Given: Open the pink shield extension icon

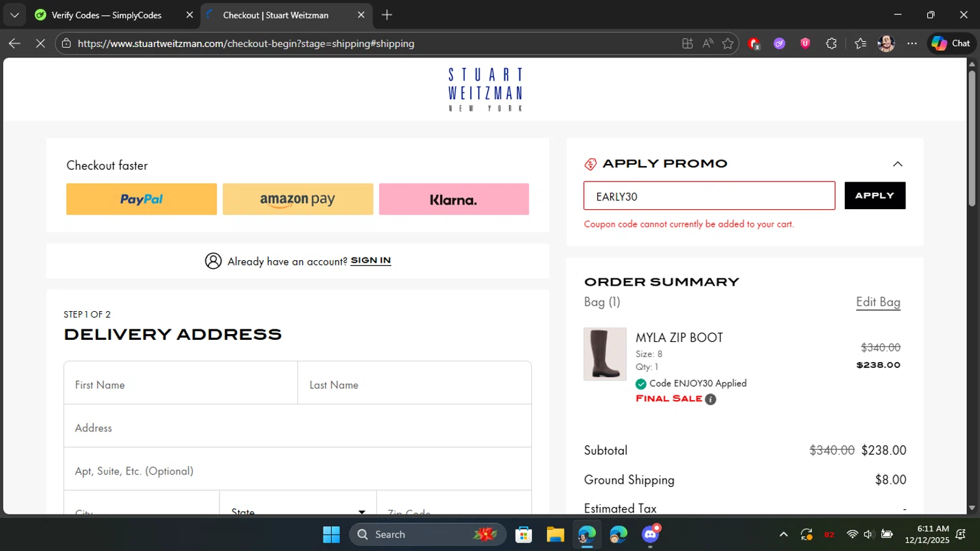Looking at the screenshot, I should [x=805, y=44].
